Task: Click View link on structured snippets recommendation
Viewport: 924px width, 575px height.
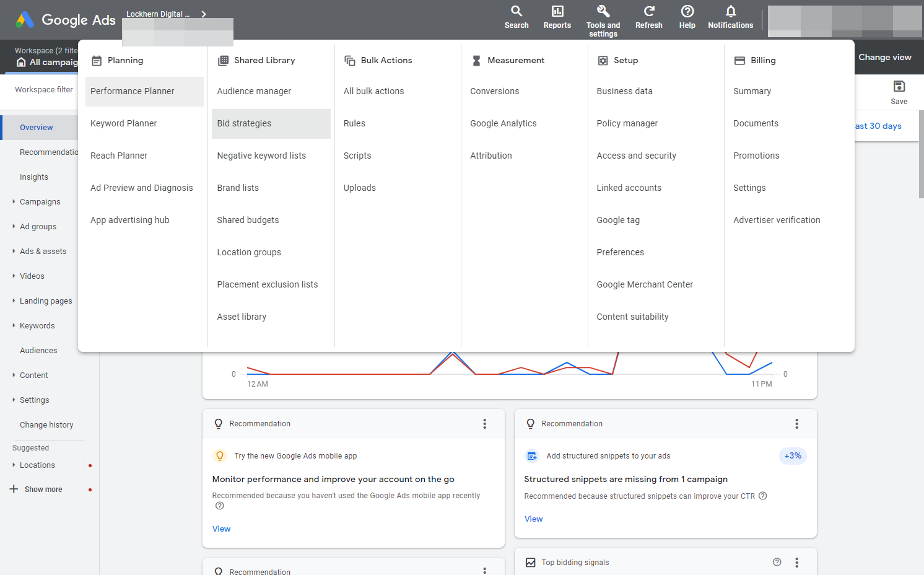Action: click(533, 519)
